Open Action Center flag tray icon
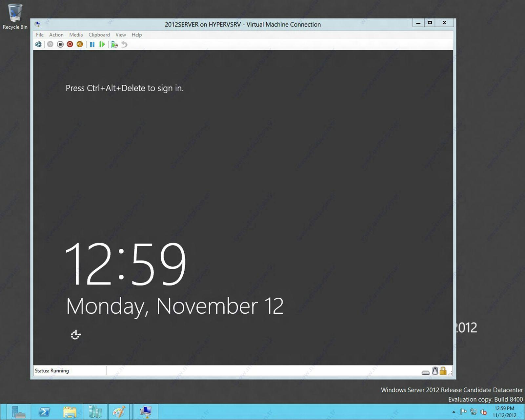The image size is (525, 420). click(464, 411)
